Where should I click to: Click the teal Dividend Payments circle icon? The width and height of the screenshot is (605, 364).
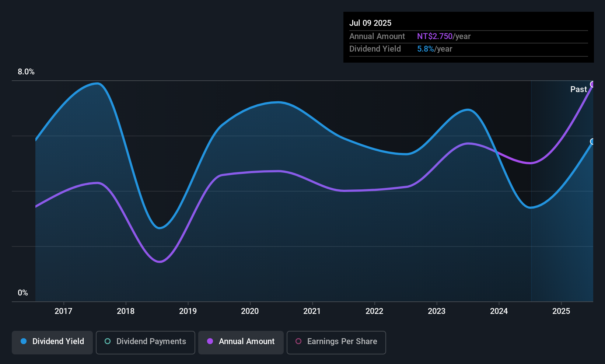pos(107,342)
